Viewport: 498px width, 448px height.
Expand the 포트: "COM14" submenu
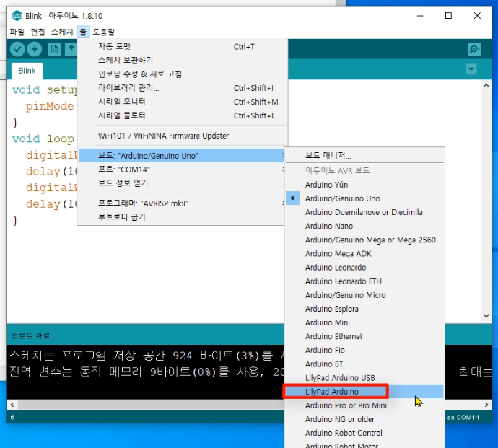[x=181, y=170]
